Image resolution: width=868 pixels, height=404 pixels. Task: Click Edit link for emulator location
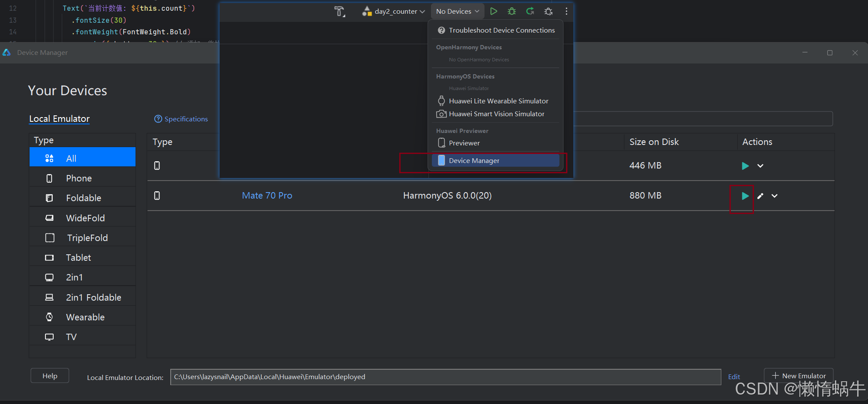734,377
